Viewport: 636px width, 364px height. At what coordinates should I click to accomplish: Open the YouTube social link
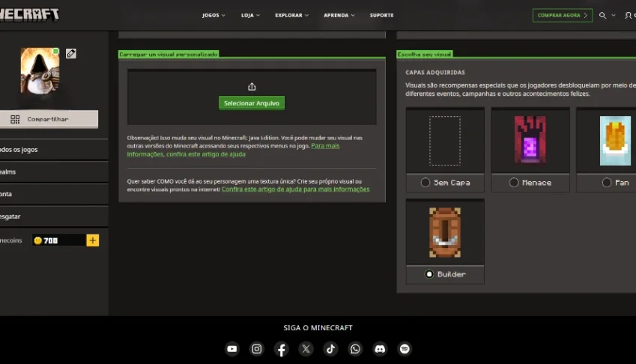click(x=232, y=348)
